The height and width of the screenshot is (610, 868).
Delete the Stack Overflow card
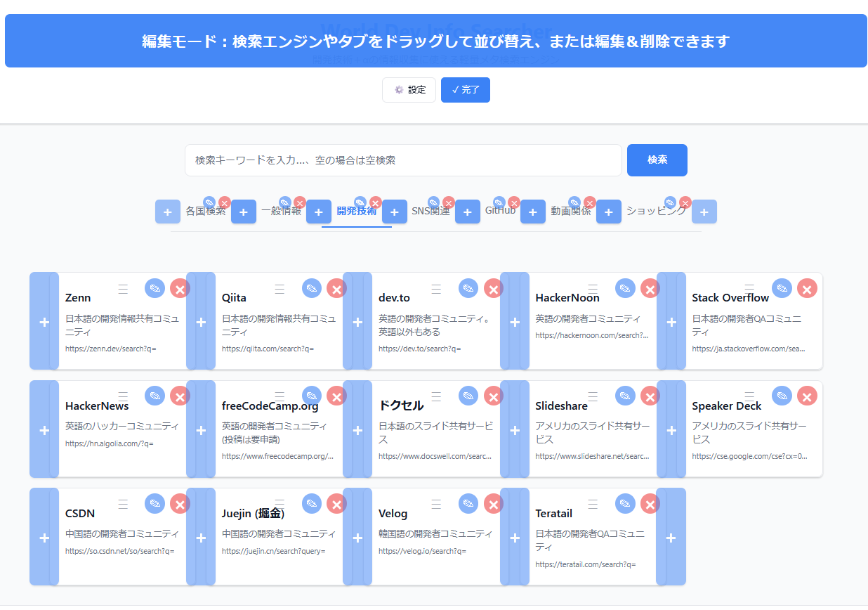coord(807,288)
